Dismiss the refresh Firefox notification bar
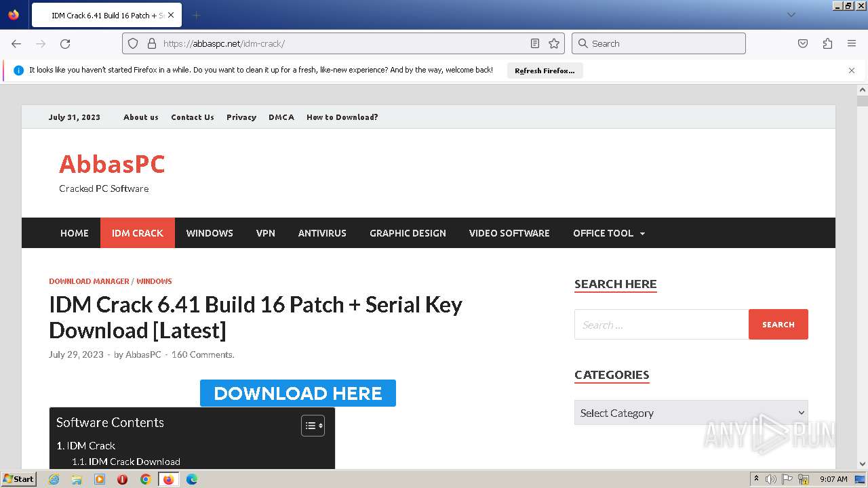 point(852,70)
